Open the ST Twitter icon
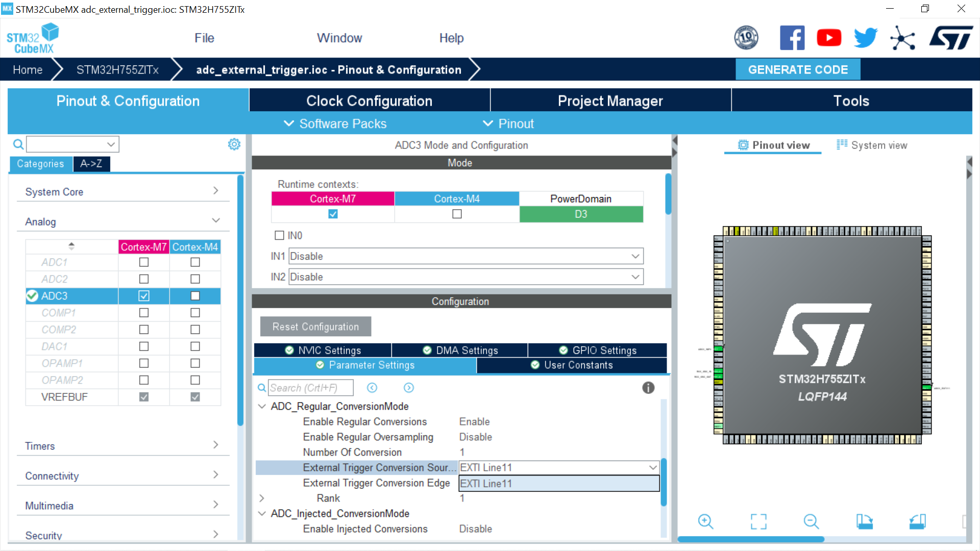 click(x=866, y=38)
